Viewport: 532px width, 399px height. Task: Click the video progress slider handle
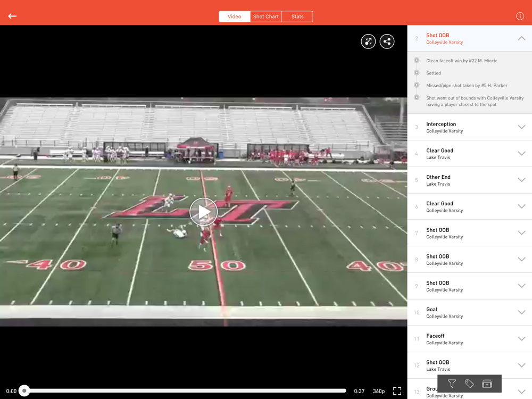click(x=24, y=390)
